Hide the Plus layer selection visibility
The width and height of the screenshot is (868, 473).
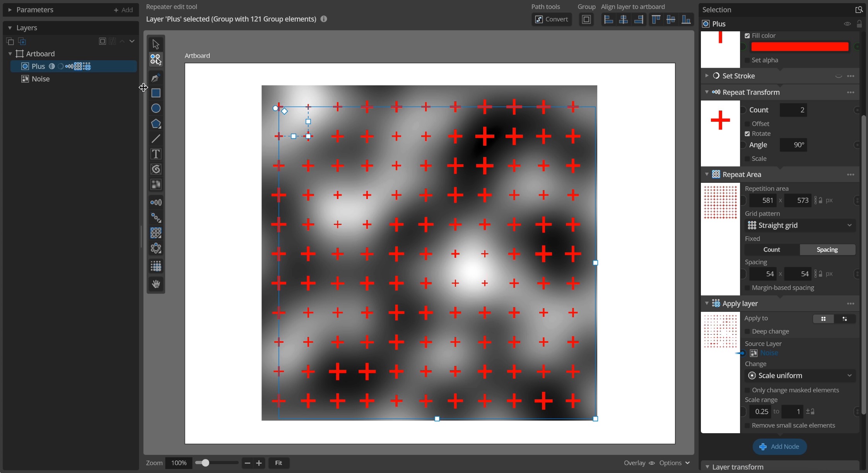click(847, 24)
